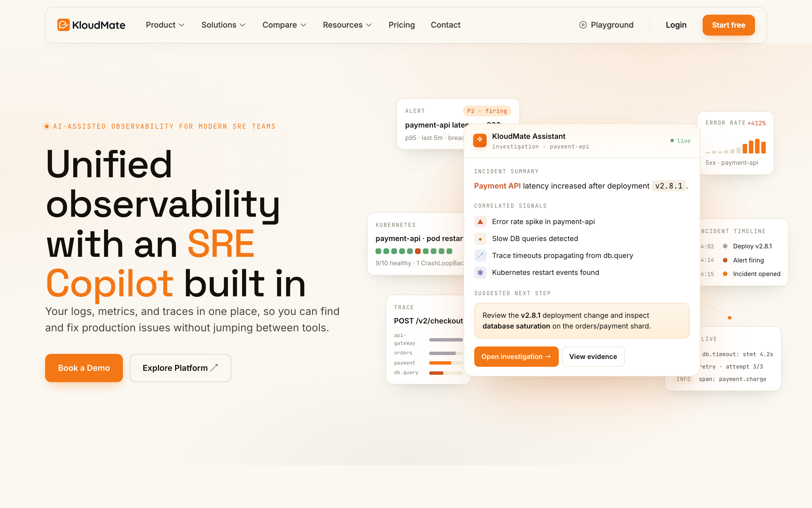Open the Product menu
Image resolution: width=812 pixels, height=508 pixels.
(165, 25)
